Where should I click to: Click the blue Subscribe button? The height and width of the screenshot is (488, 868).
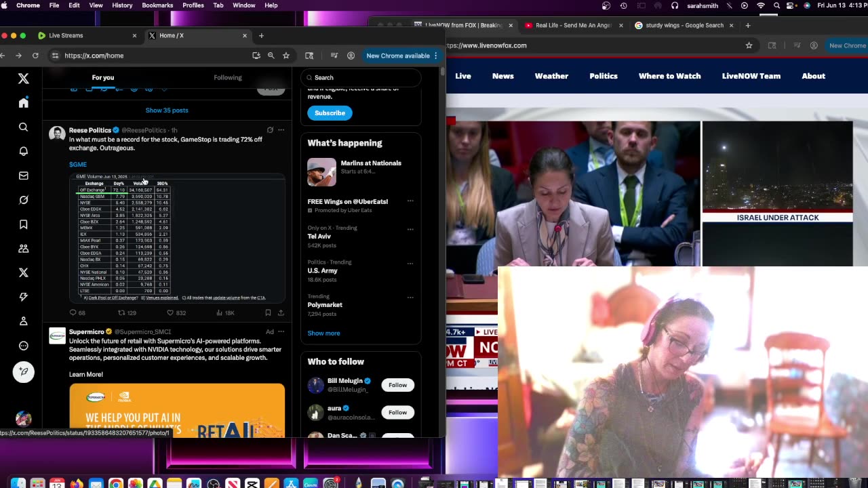point(330,113)
